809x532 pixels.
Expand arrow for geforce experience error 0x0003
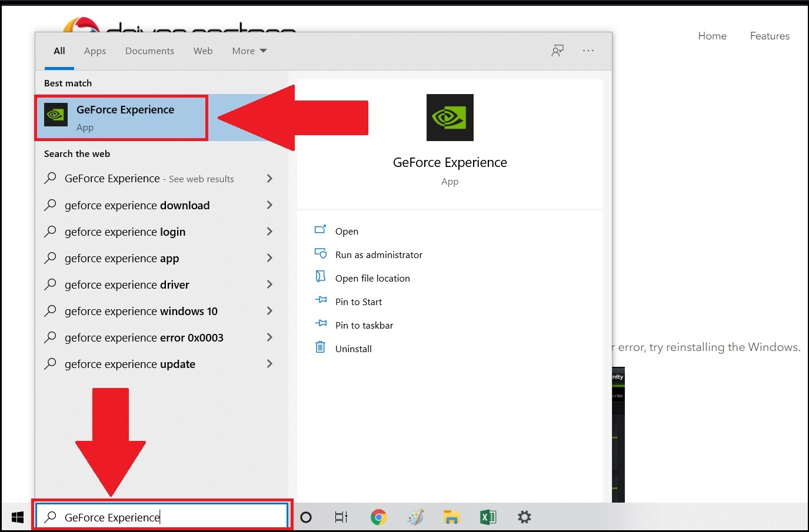coord(269,337)
